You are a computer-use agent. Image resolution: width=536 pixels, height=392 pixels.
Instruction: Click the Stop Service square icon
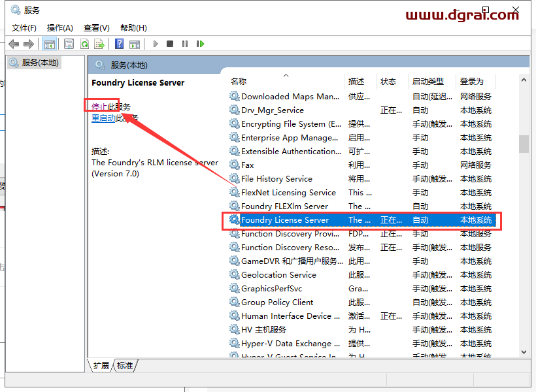coord(170,44)
